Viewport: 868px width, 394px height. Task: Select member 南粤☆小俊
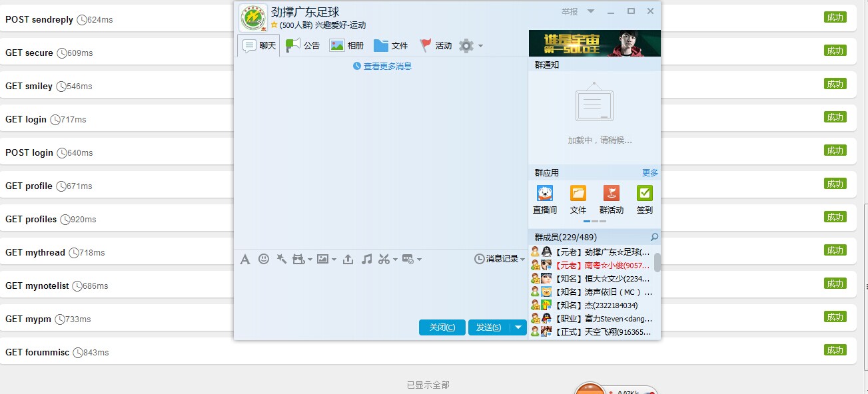point(591,265)
